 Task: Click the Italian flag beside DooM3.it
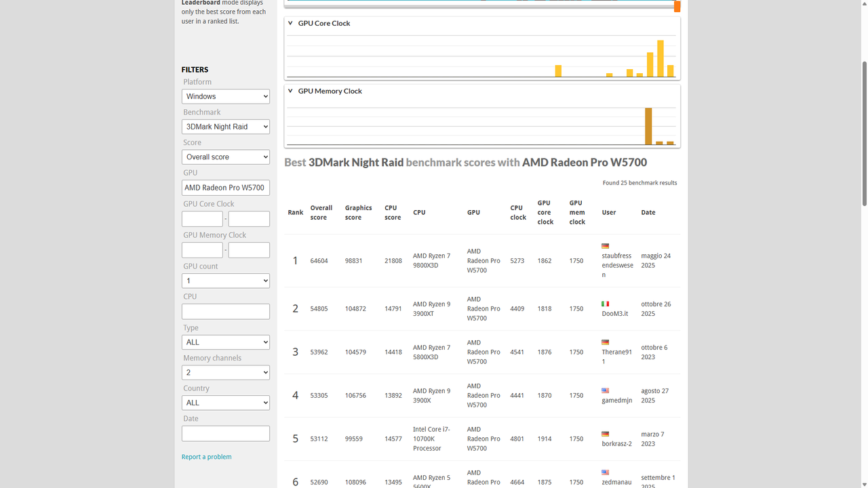pyautogui.click(x=605, y=304)
